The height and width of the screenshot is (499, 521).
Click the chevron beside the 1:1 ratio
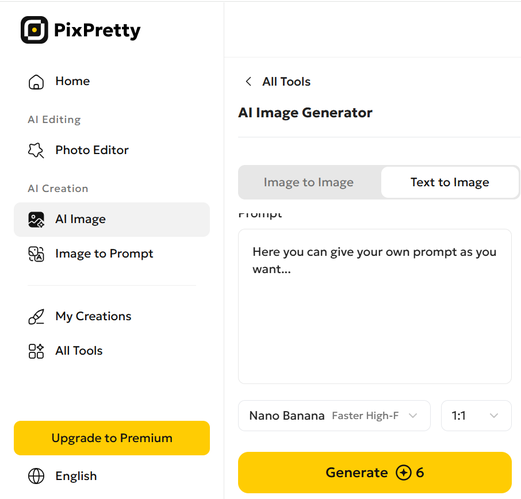point(494,416)
